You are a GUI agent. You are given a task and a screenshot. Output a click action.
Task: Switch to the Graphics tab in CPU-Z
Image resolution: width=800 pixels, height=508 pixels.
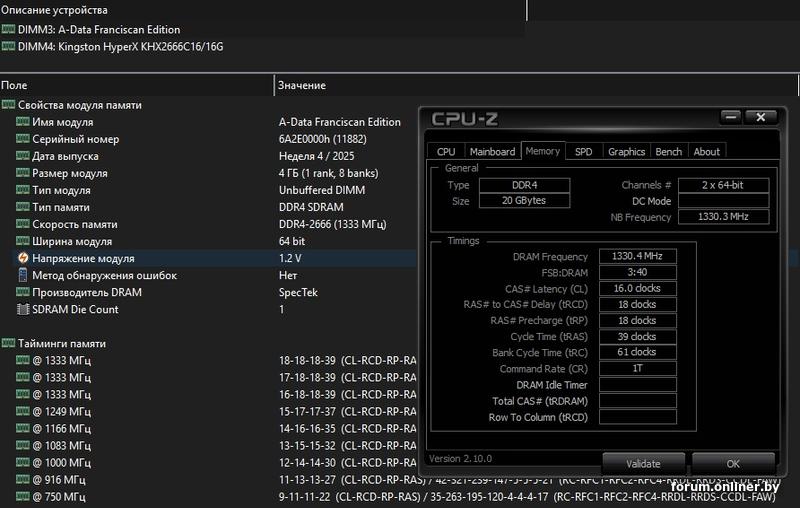627,151
